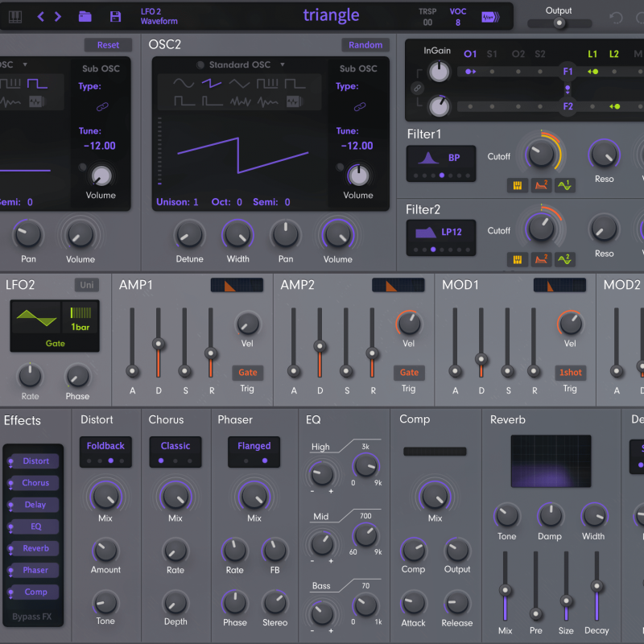The width and height of the screenshot is (644, 644).
Task: Click AMP1 envelope shape display
Action: tap(237, 285)
